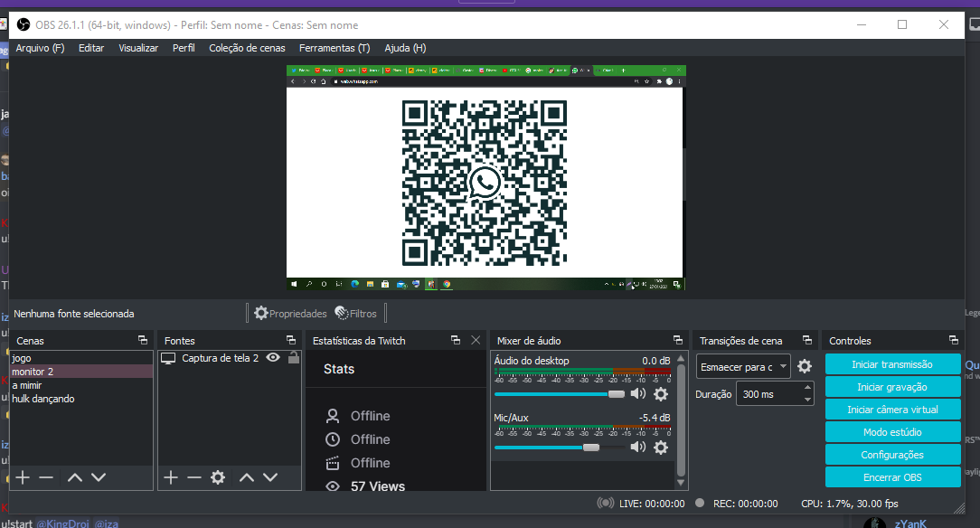
Task: Hide the Captura de tela 2 source
Action: click(273, 357)
